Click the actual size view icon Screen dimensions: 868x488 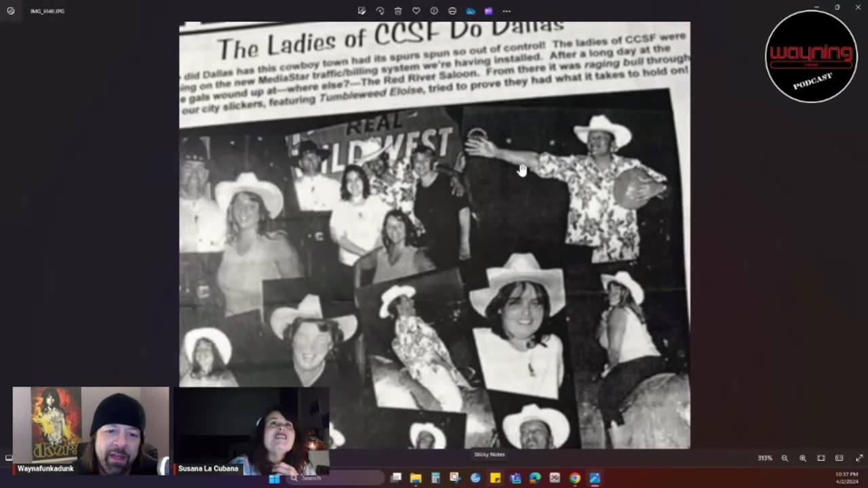(839, 458)
